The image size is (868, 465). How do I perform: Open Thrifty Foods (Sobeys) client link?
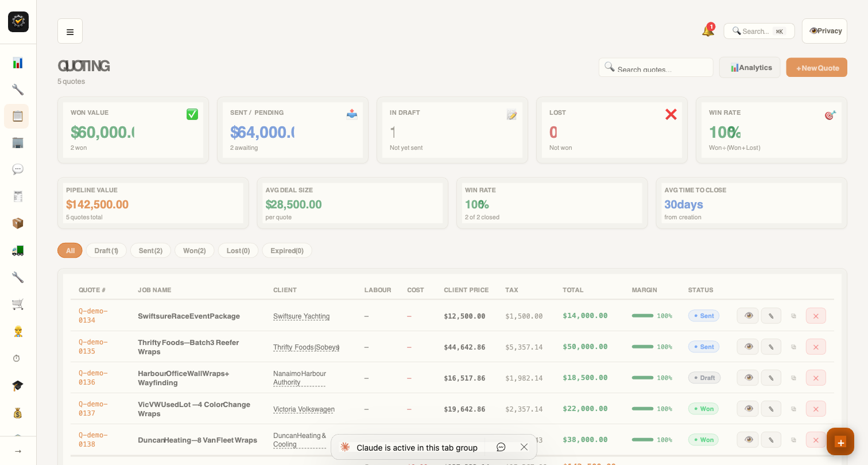[x=306, y=347]
